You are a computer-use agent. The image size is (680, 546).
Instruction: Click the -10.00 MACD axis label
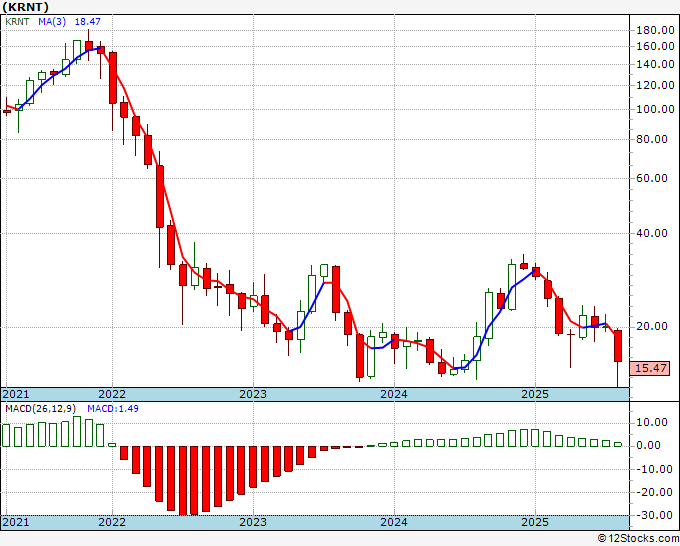(x=654, y=469)
